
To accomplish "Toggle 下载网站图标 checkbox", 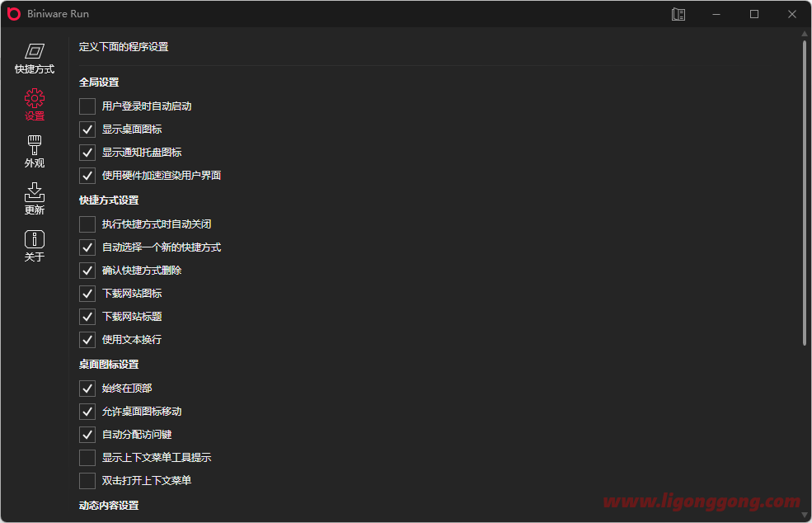I will pos(87,294).
